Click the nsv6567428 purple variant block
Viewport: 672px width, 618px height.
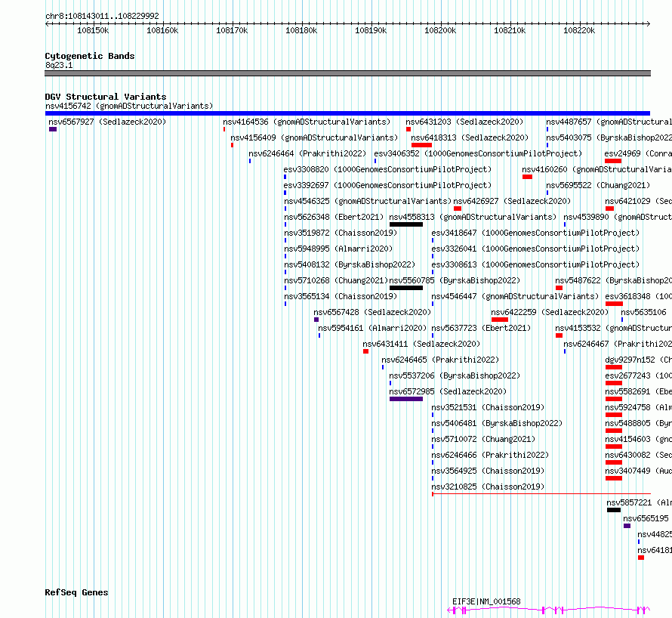point(316,320)
